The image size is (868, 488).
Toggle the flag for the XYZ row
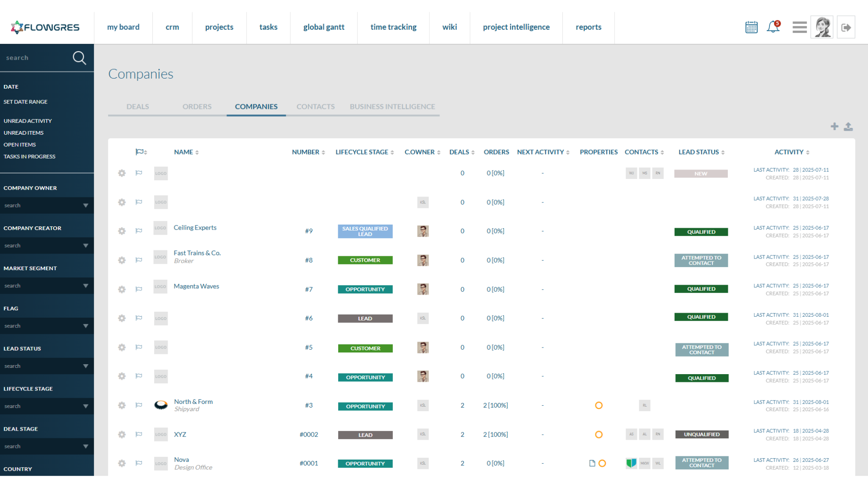[x=139, y=434]
